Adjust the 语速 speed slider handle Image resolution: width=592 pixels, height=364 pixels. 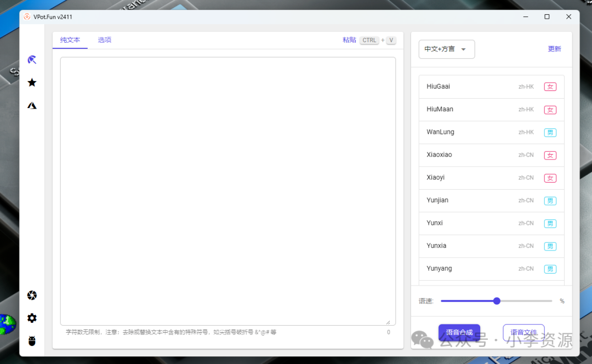tap(497, 301)
